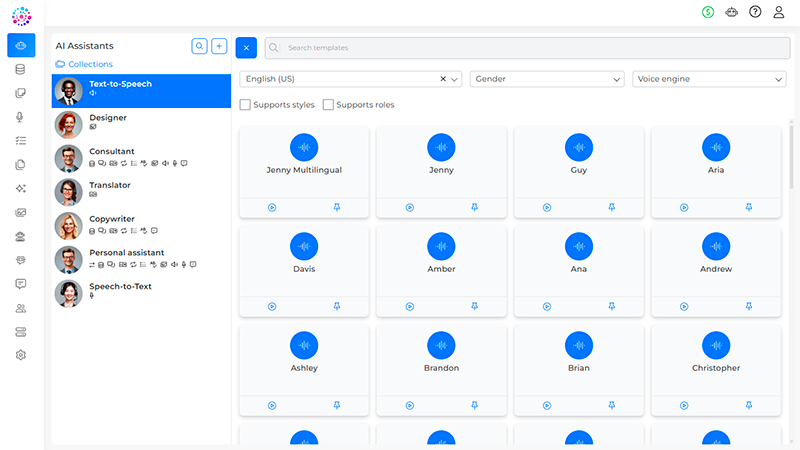The width and height of the screenshot is (800, 450).
Task: Open the image gallery icon in sidebar
Action: click(x=21, y=212)
